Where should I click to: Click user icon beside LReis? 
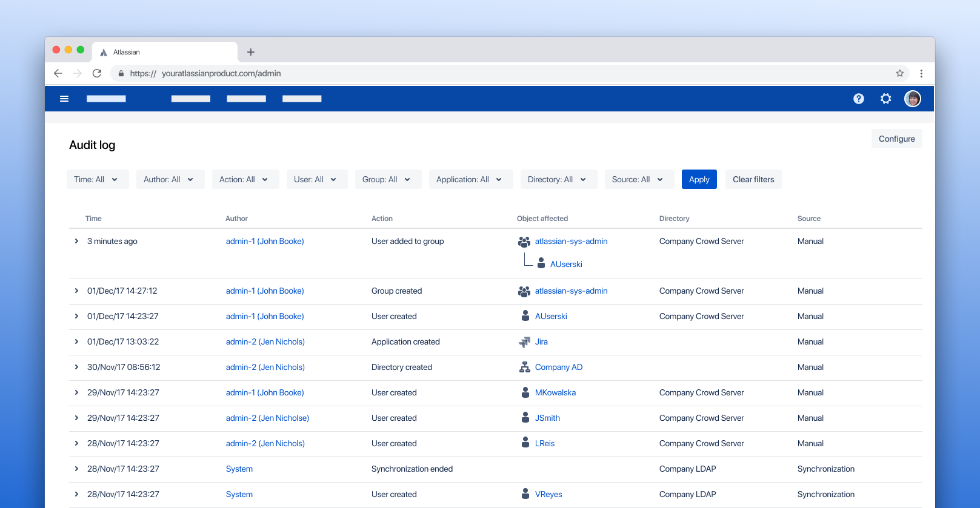pos(525,443)
